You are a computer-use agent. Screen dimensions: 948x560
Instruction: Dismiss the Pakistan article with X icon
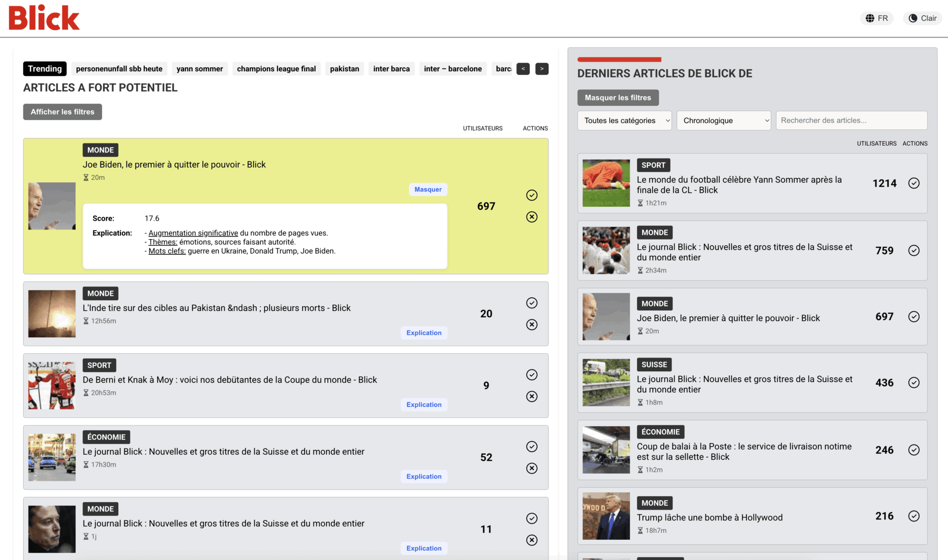tap(532, 324)
